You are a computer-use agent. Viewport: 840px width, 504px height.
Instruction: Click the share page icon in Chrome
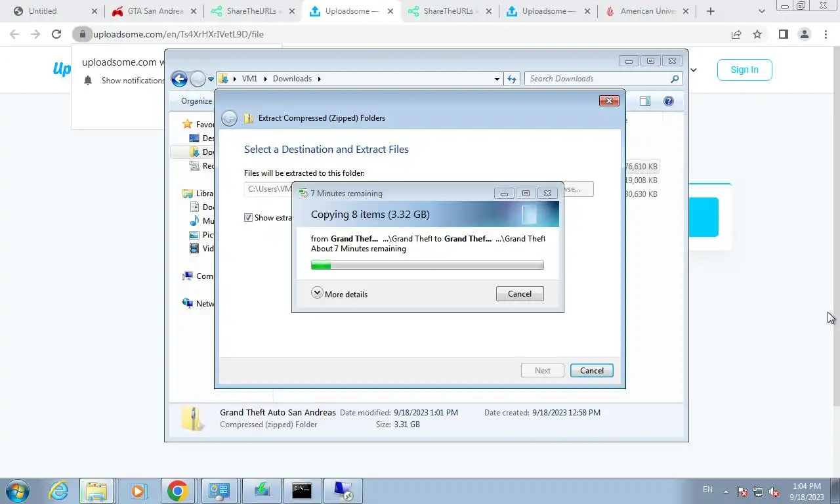[x=736, y=34]
